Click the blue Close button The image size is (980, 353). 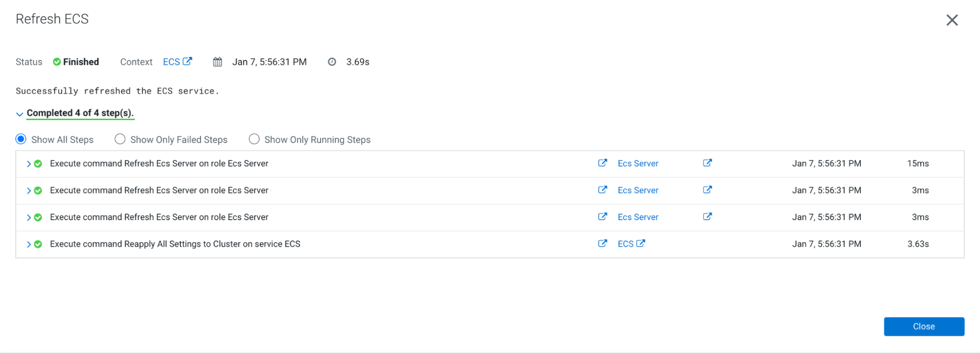click(924, 327)
